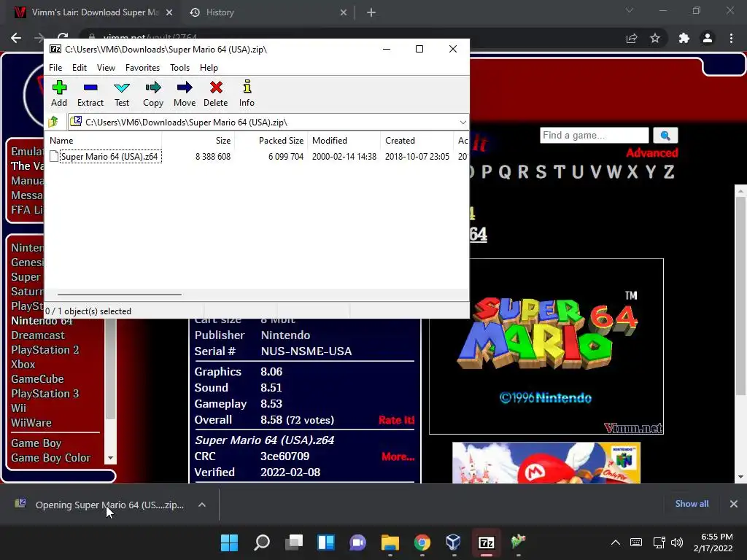
Task: Open the Info toolbar icon
Action: [247, 94]
